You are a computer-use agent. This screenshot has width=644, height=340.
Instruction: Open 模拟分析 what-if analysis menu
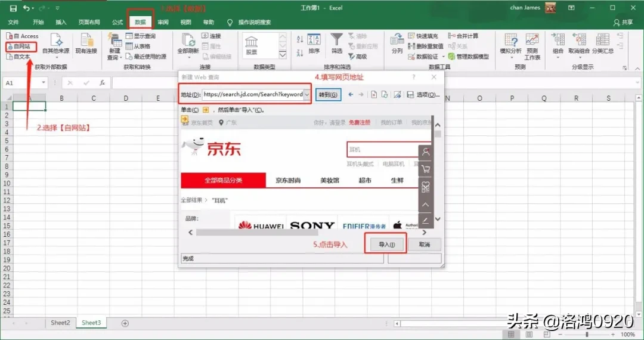coord(510,46)
